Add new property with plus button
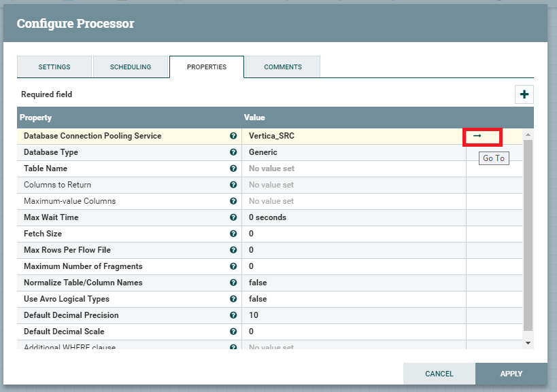This screenshot has height=392, width=557. click(524, 94)
